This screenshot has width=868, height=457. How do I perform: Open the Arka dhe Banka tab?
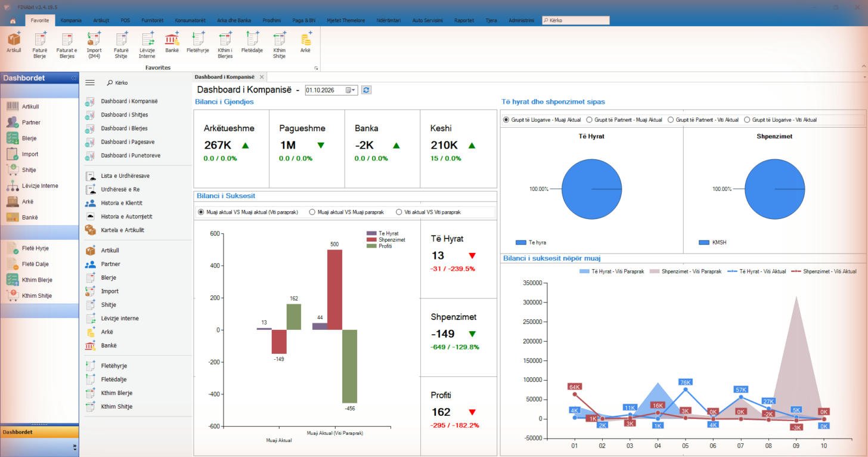(x=234, y=20)
